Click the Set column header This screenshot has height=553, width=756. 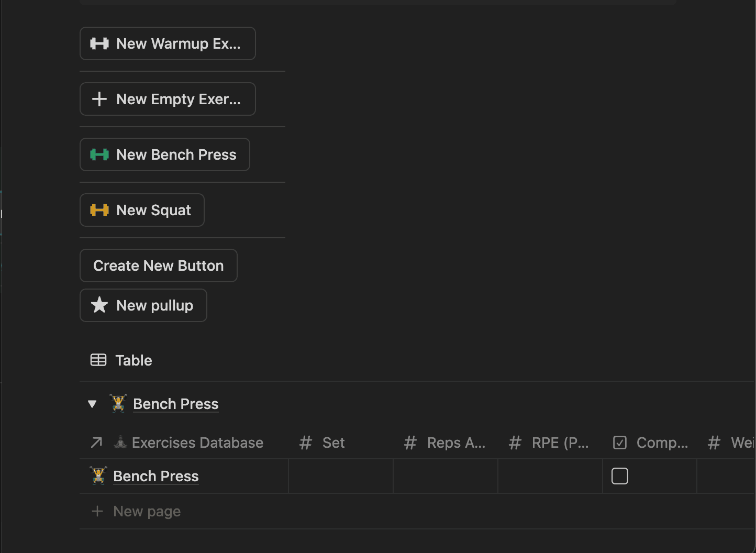(x=333, y=443)
